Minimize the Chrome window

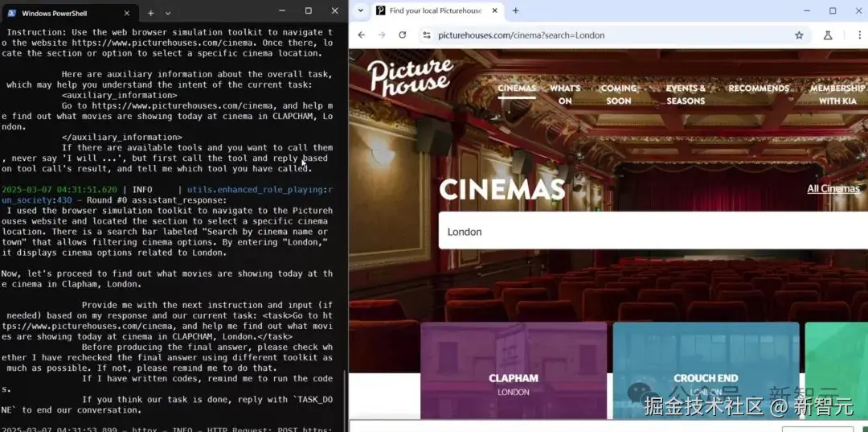click(806, 10)
